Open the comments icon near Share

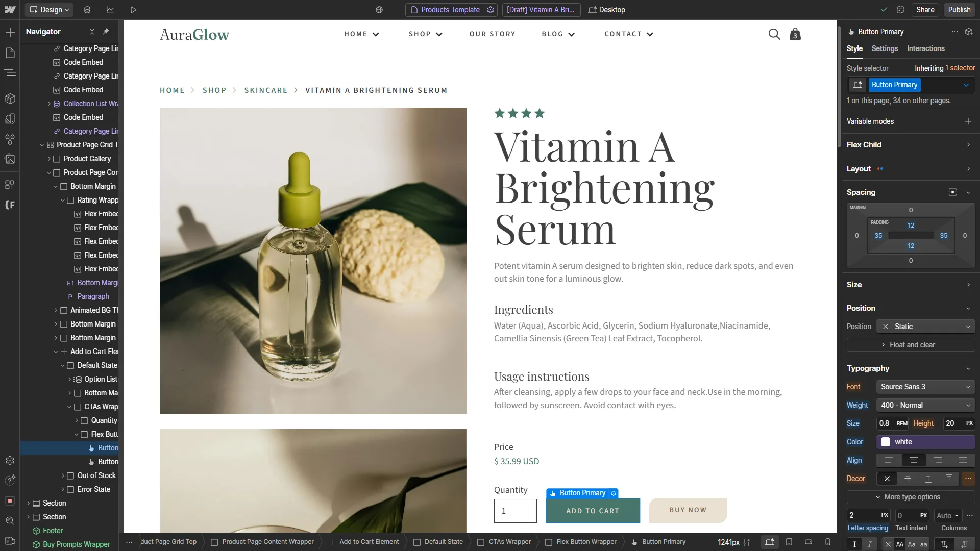pos(900,10)
